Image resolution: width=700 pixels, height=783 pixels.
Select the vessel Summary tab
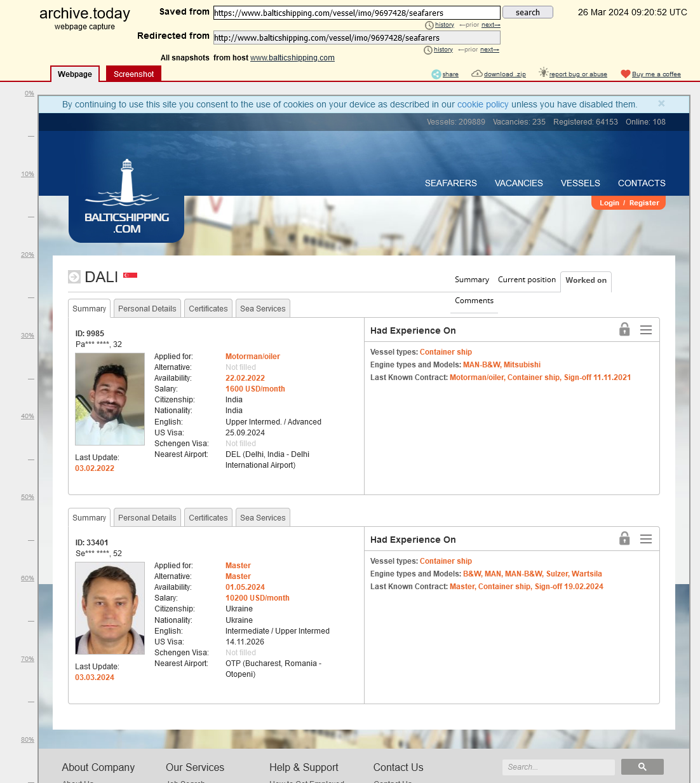click(x=472, y=280)
